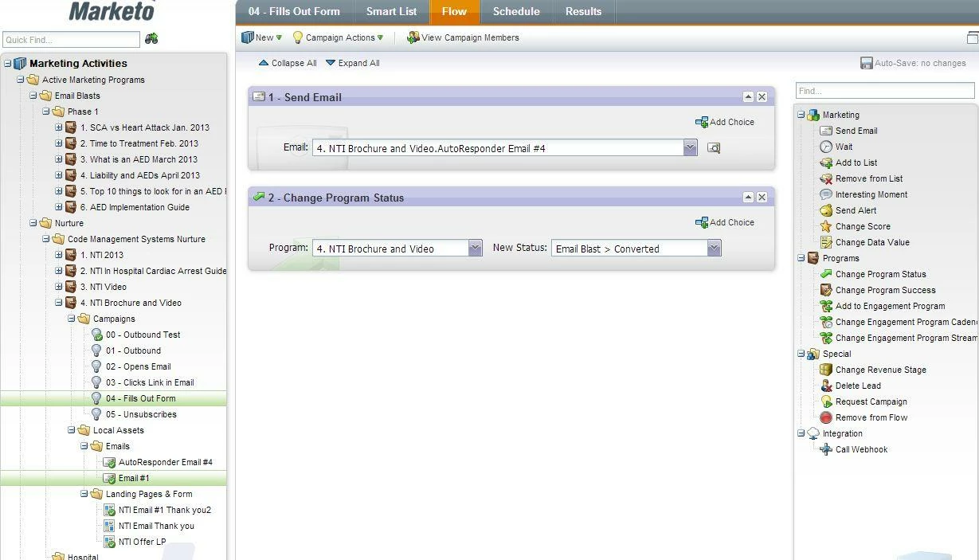Click Change Engagement Program Cadence icon
Viewport: 979px width, 560px height.
[x=826, y=322]
